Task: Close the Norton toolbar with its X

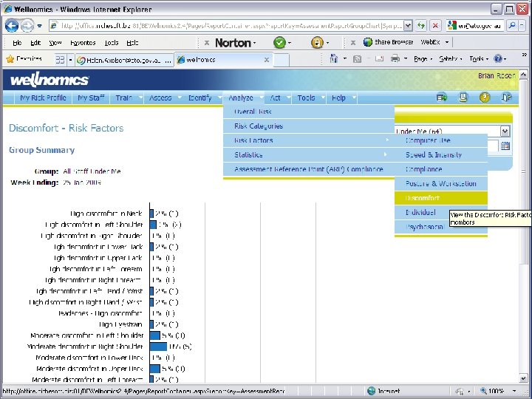Action: (207, 43)
